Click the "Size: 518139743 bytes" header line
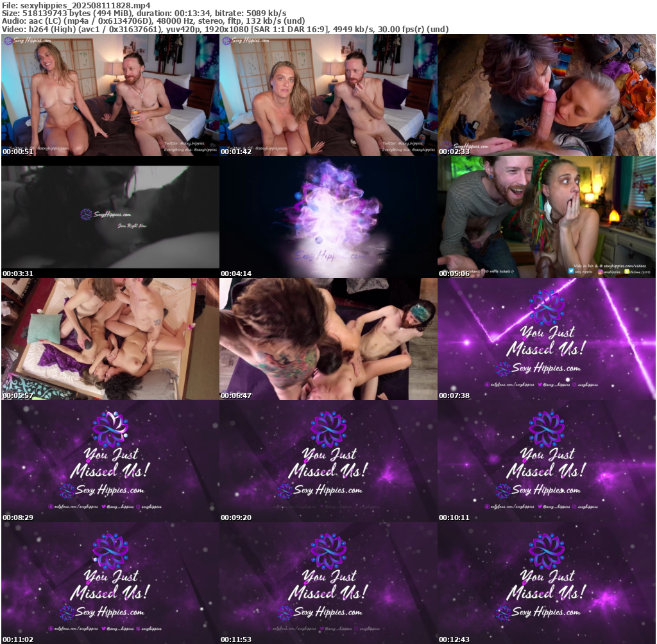The width and height of the screenshot is (657, 644). (x=144, y=13)
